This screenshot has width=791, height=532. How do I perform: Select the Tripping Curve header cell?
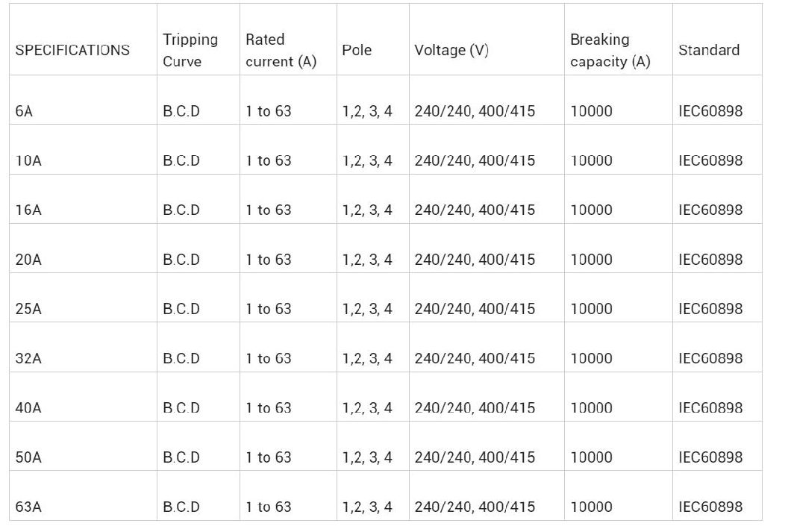pyautogui.click(x=190, y=50)
